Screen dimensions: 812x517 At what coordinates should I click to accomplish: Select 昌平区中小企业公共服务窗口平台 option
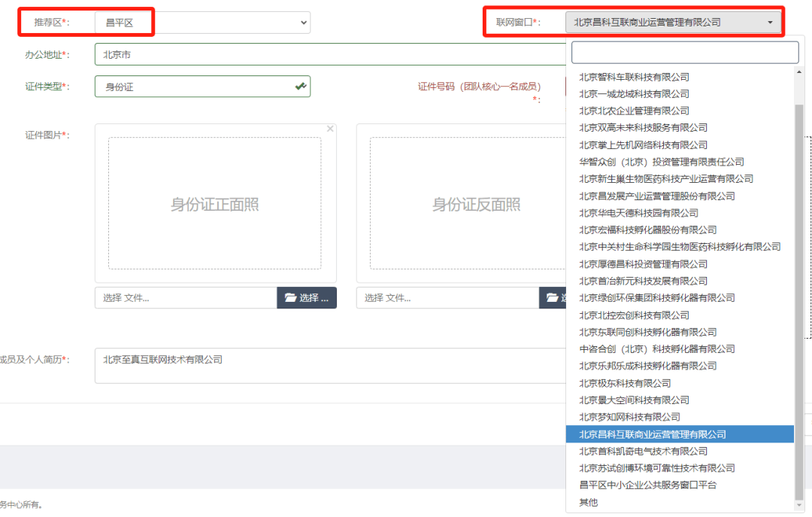click(x=680, y=485)
